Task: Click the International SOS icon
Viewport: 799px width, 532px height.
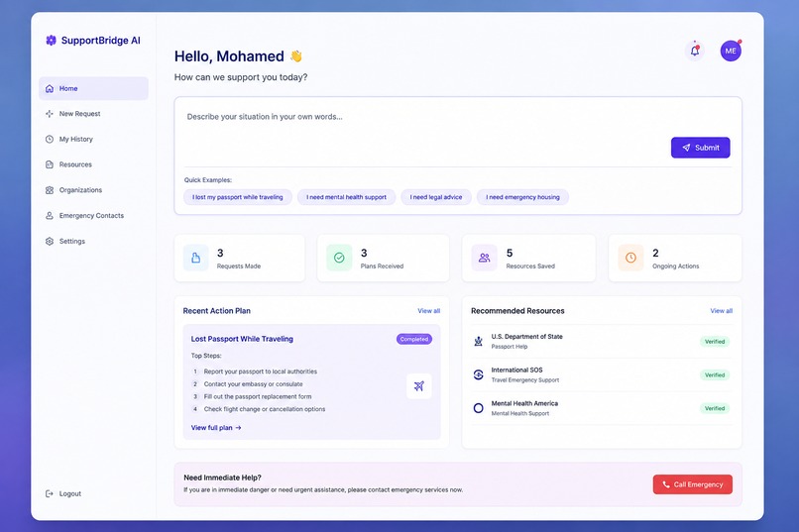Action: pyautogui.click(x=478, y=374)
